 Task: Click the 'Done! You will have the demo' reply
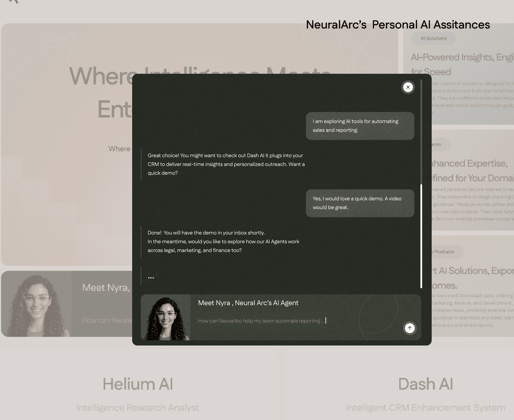(x=223, y=241)
